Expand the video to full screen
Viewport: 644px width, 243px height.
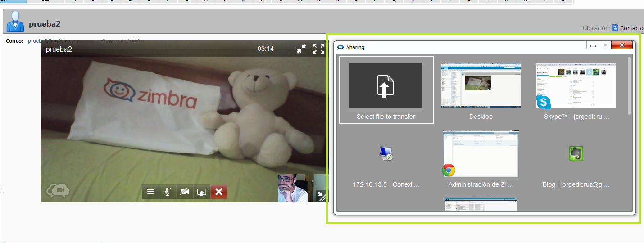pos(318,49)
